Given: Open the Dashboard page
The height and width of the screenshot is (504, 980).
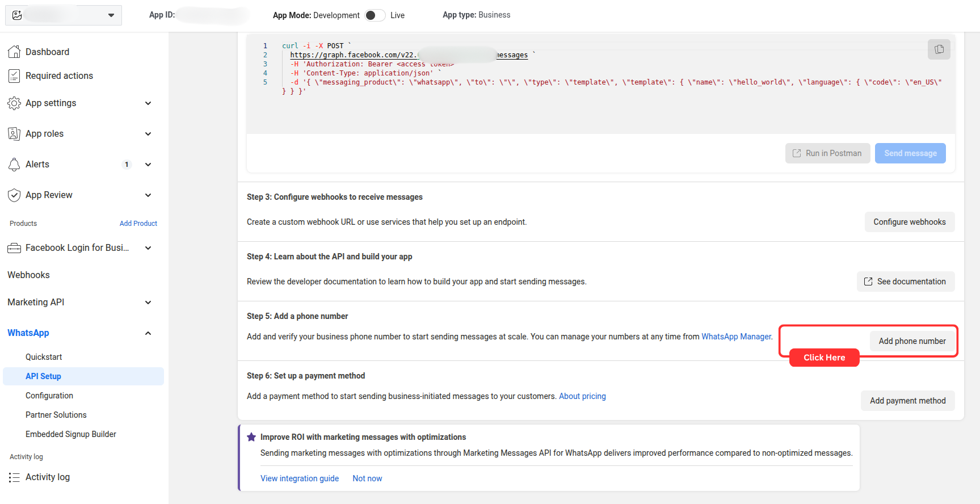Looking at the screenshot, I should [47, 52].
